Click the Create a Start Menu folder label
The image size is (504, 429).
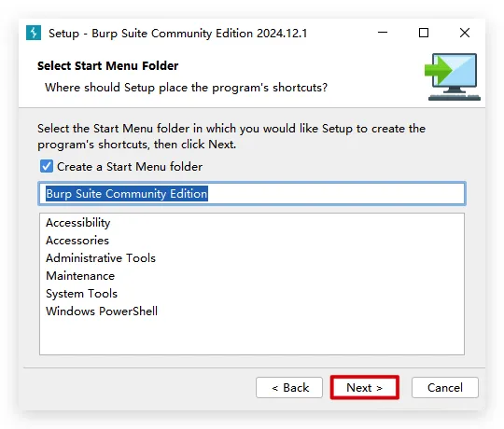point(130,167)
